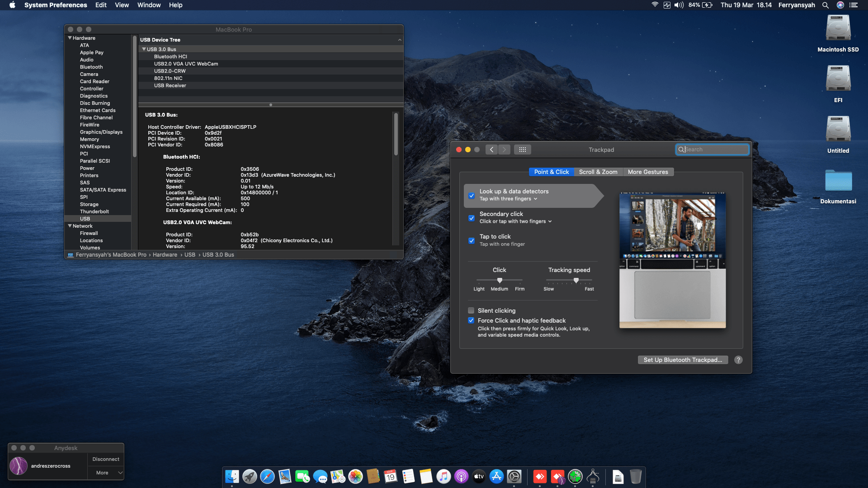Disable Tap to click checkbox
This screenshot has height=488, width=868.
tap(472, 241)
